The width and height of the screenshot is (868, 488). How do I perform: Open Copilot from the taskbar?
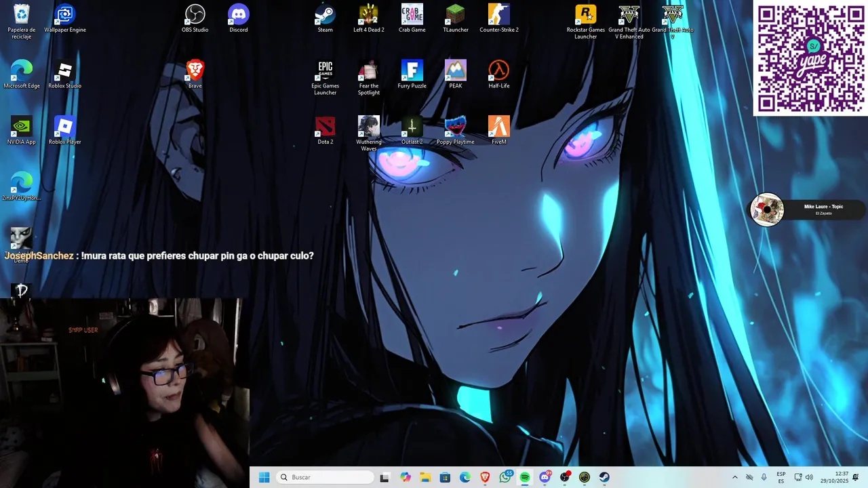406,477
